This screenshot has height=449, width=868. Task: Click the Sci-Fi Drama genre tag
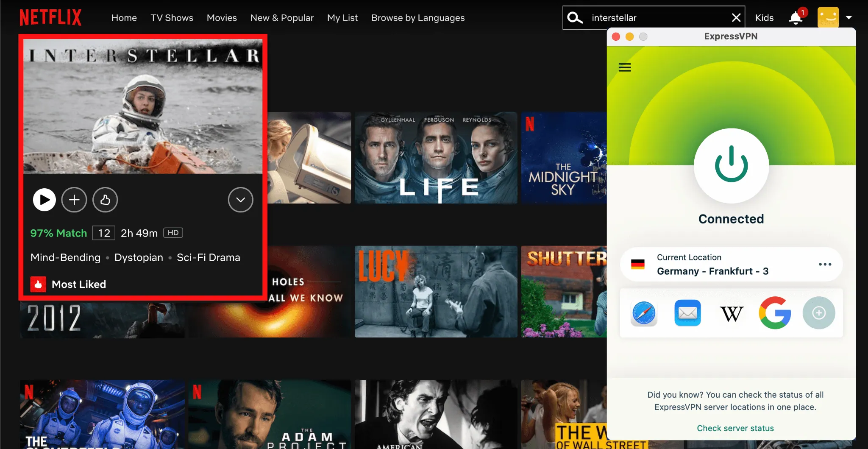click(x=209, y=257)
